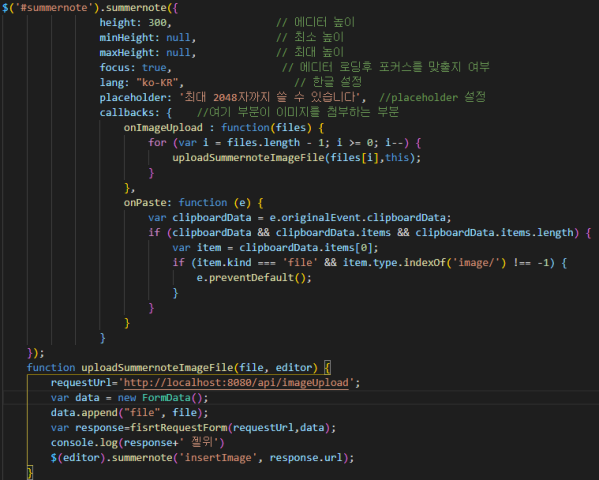Click the 'insertImage' string literal
The height and width of the screenshot is (480, 599).
218,457
